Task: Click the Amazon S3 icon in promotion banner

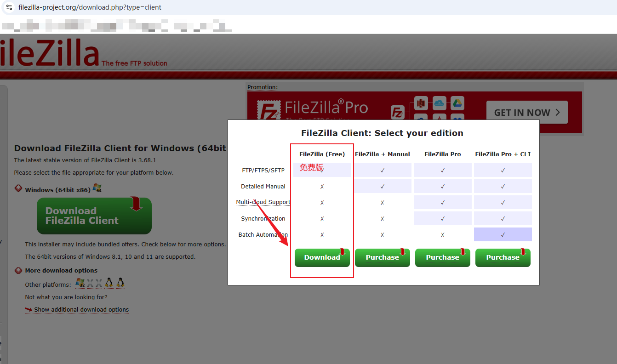Action: coord(421,103)
